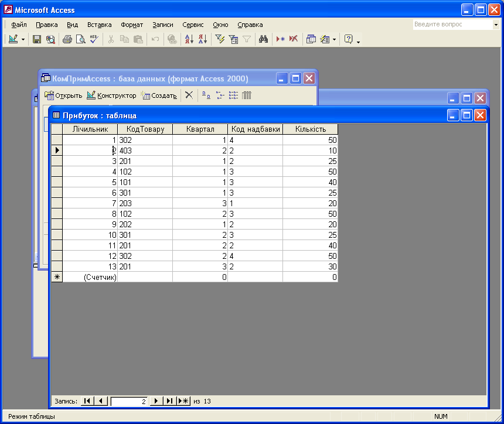This screenshot has width=504, height=424.
Task: Switch database window to Small Icons view
Action: pos(220,95)
